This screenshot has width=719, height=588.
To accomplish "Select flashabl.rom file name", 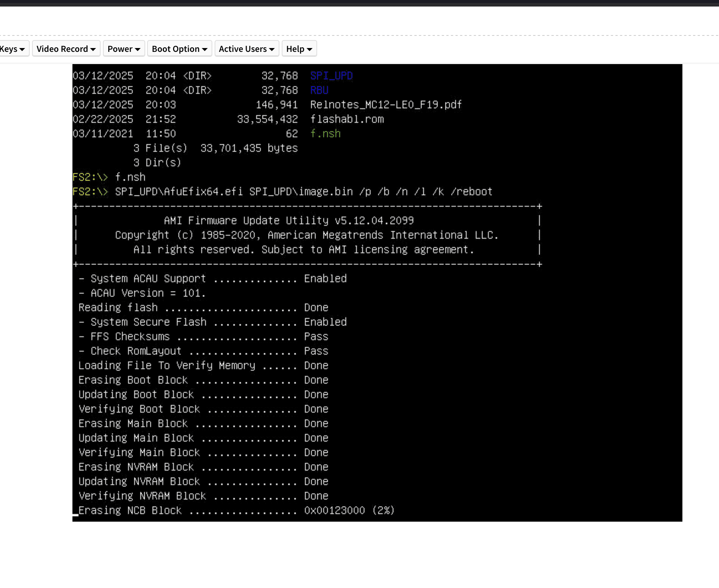I will (347, 119).
